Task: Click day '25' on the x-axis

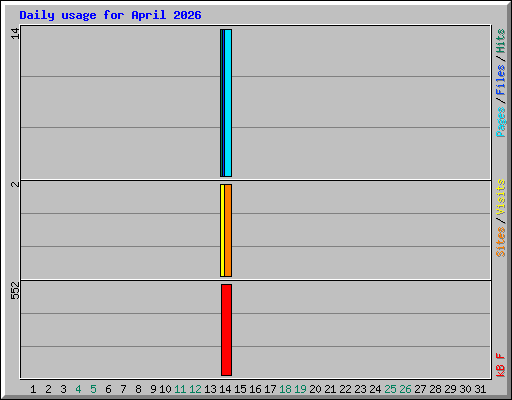Action: tap(390, 389)
